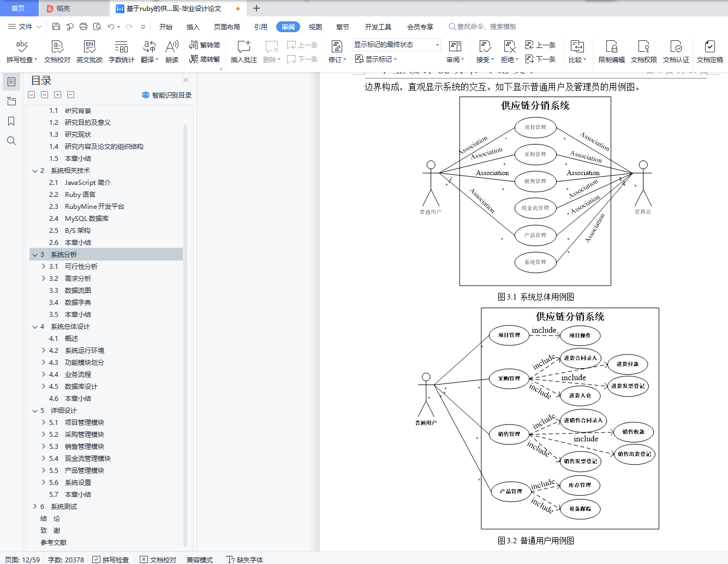
Task: Add a comment with 插入批注
Action: [244, 52]
